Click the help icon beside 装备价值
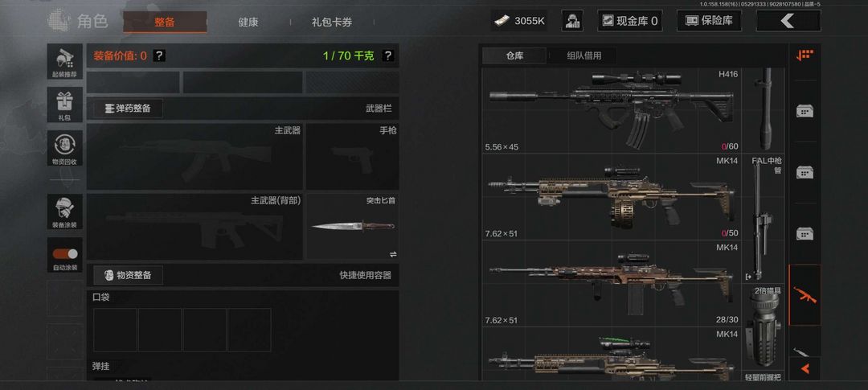 coord(159,55)
